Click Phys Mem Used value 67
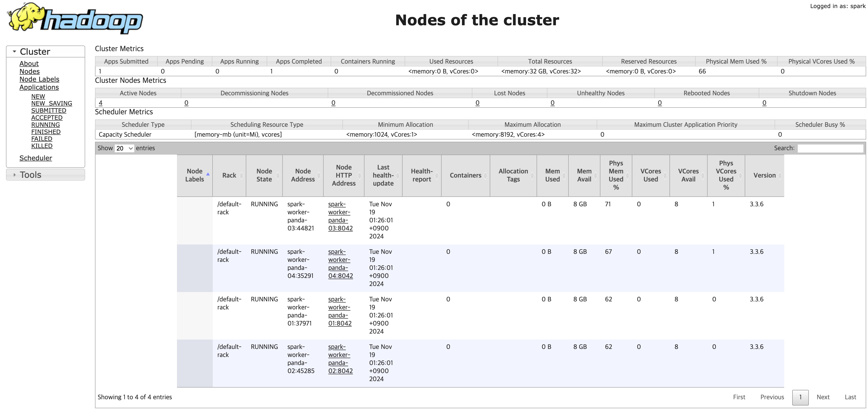This screenshot has width=868, height=411. (x=608, y=252)
